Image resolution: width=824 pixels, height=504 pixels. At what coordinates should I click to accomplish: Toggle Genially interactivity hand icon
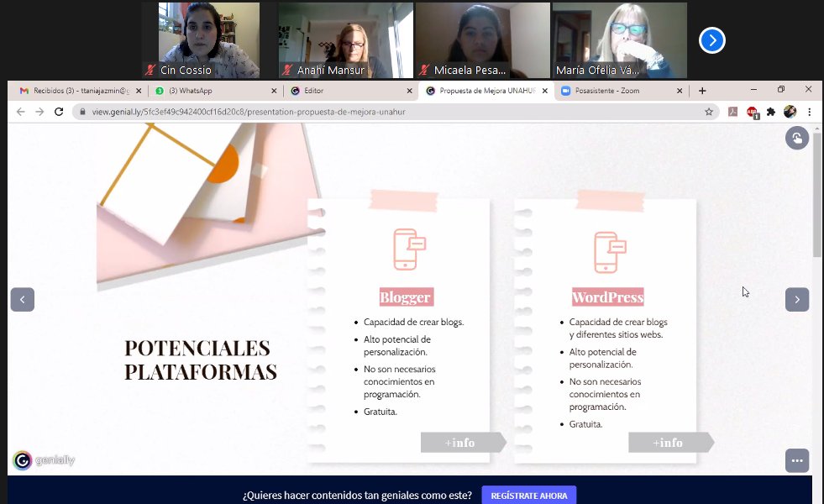tap(797, 139)
